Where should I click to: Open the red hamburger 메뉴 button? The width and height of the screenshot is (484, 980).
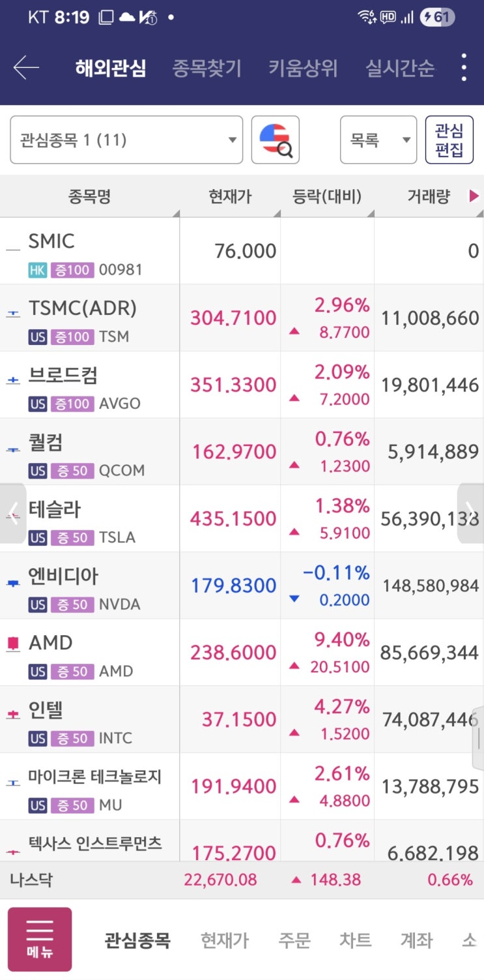(40, 940)
